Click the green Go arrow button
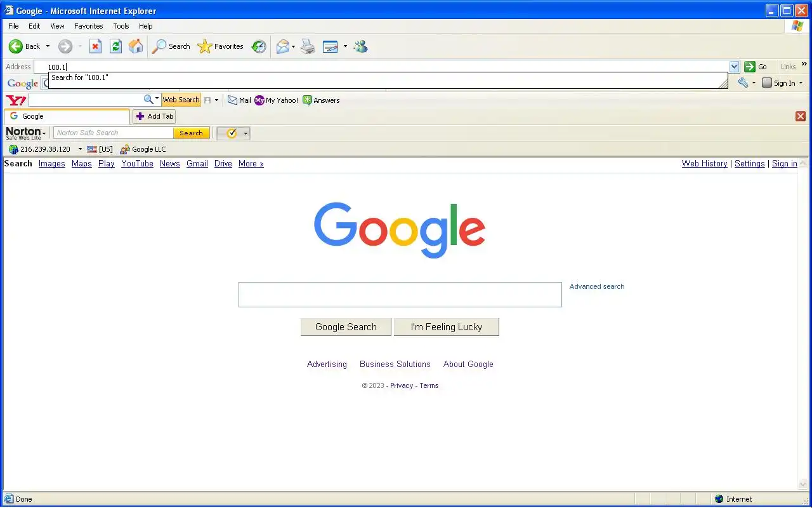This screenshot has height=508, width=812. tap(750, 67)
